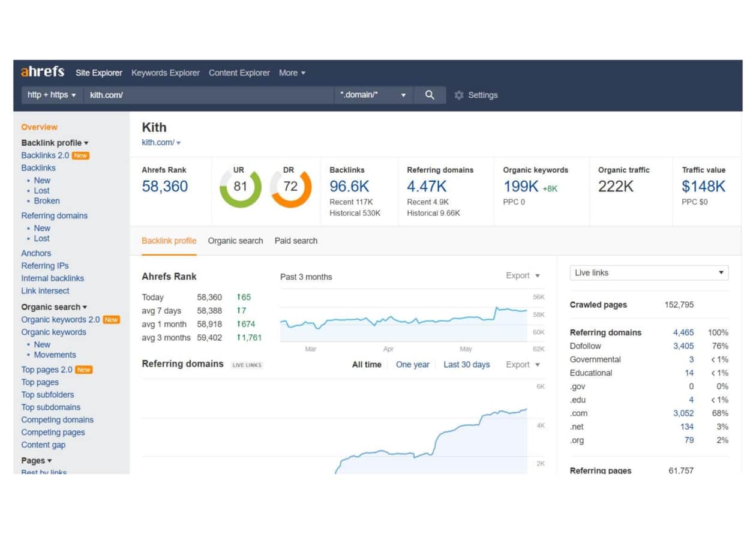Open Organic keywords 2.0 in the sidebar
This screenshot has width=756, height=534.
[61, 320]
